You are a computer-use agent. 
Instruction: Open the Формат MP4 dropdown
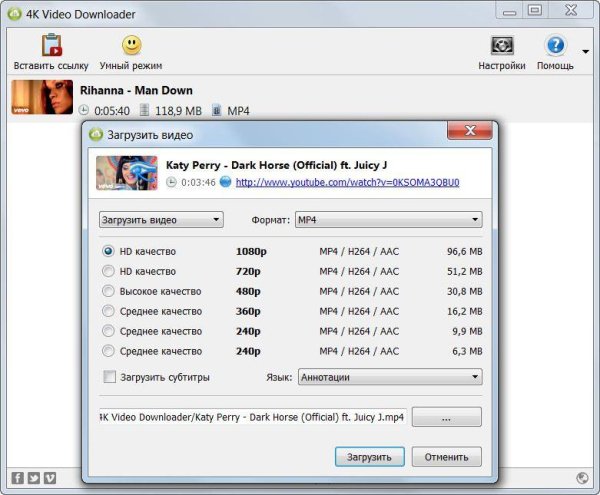pyautogui.click(x=389, y=220)
